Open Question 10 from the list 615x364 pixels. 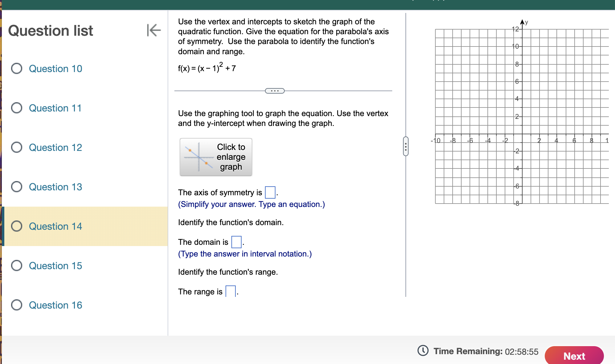coord(55,68)
